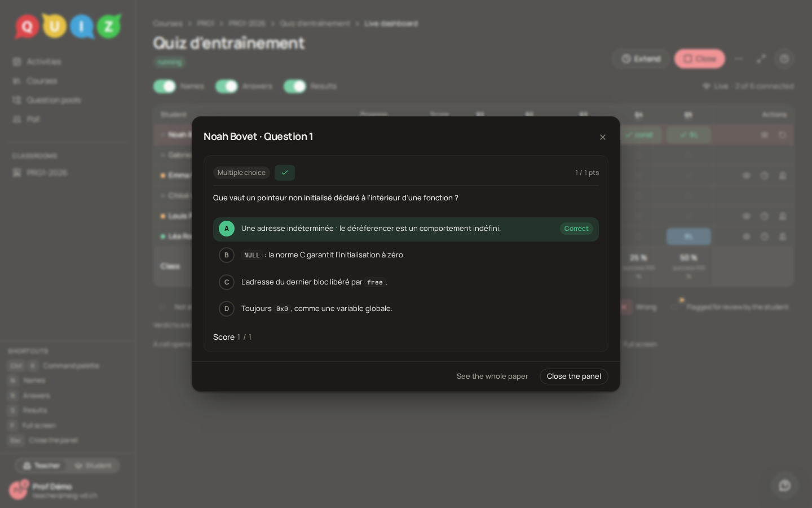Click the Extend timer button
This screenshot has width=812, height=508.
click(641, 59)
